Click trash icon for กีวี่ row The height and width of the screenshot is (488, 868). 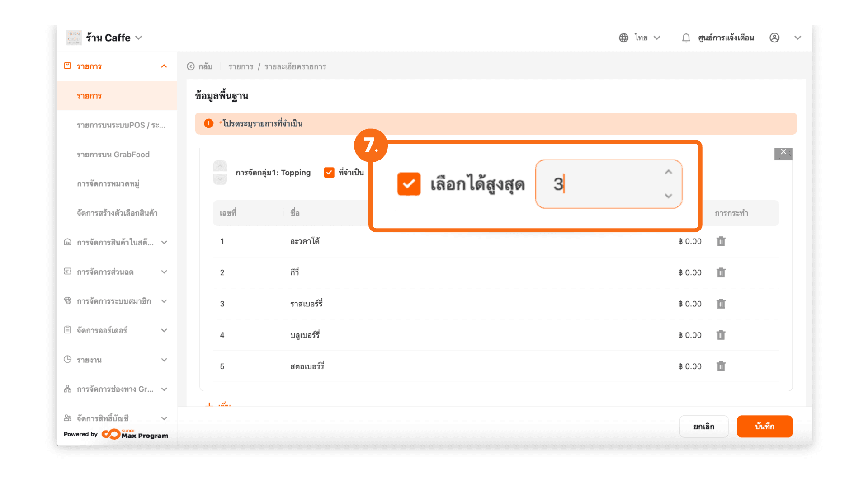click(721, 272)
